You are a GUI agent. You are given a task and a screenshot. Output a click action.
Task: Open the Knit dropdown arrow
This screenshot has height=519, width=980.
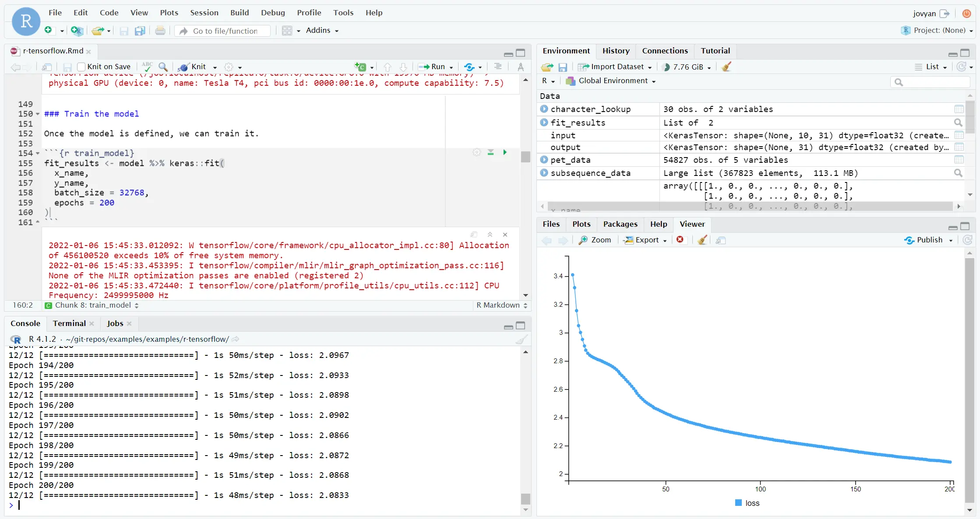tap(215, 67)
